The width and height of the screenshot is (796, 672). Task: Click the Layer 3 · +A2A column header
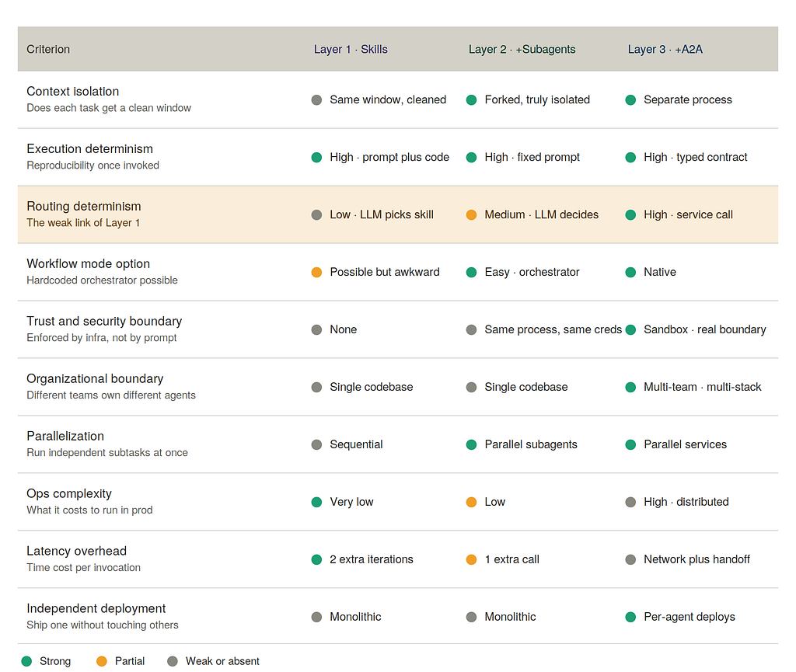click(x=665, y=49)
